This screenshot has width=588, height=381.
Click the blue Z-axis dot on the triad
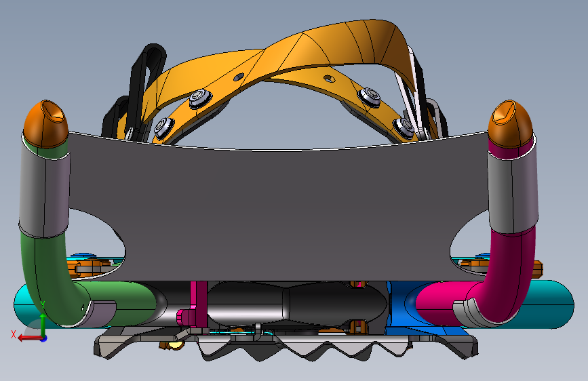tap(44, 338)
